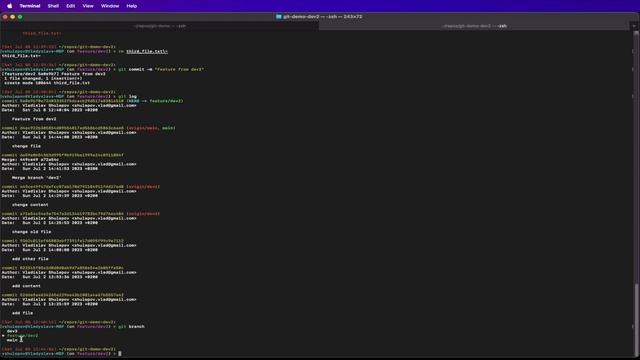Click the 'git branch' command text
This screenshot has width=640, height=360.
(x=131, y=327)
